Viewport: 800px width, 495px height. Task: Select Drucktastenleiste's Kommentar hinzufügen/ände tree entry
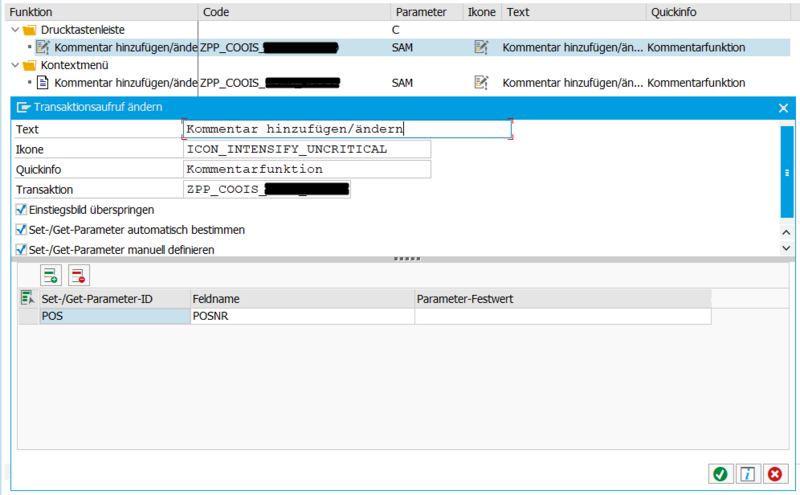[x=126, y=47]
